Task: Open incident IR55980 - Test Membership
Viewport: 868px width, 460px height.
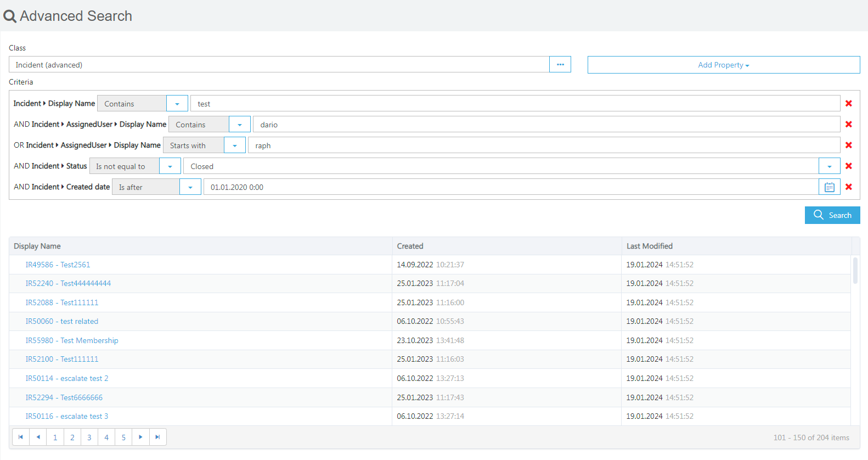Action: pyautogui.click(x=72, y=340)
